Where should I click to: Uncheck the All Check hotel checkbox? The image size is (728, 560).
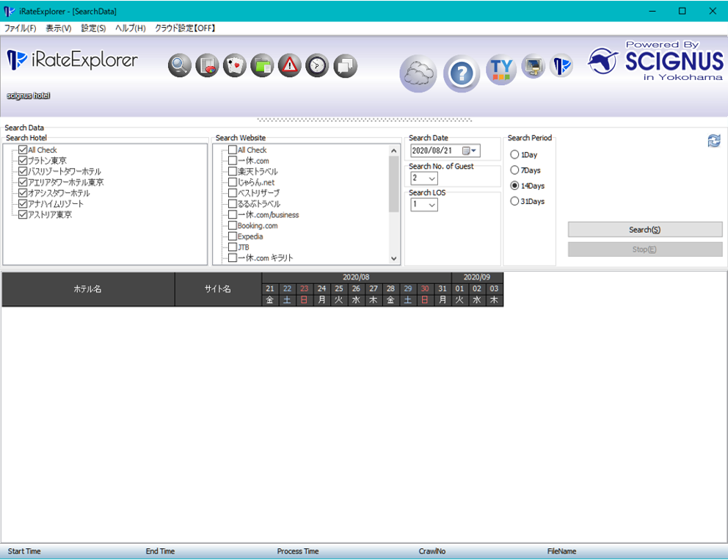(x=23, y=150)
